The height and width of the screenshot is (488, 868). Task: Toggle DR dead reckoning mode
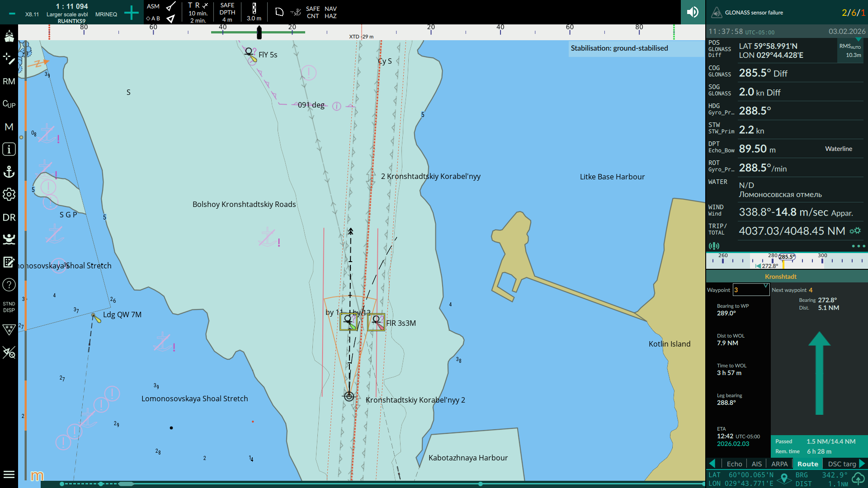click(9, 217)
